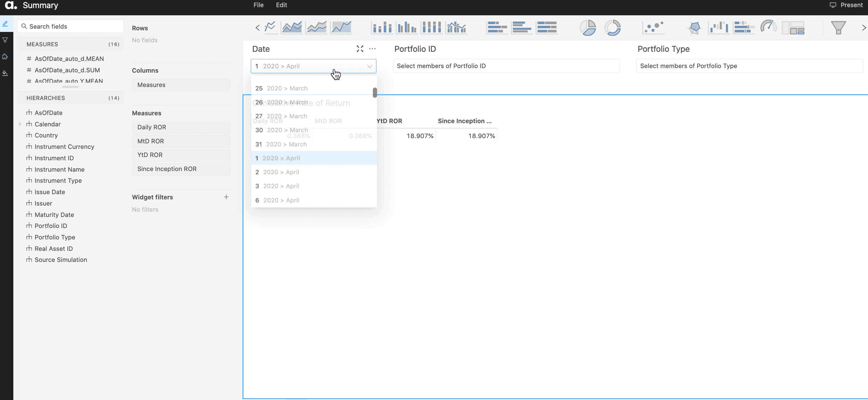
Task: Select 25 2020 > March in date list
Action: coord(313,88)
